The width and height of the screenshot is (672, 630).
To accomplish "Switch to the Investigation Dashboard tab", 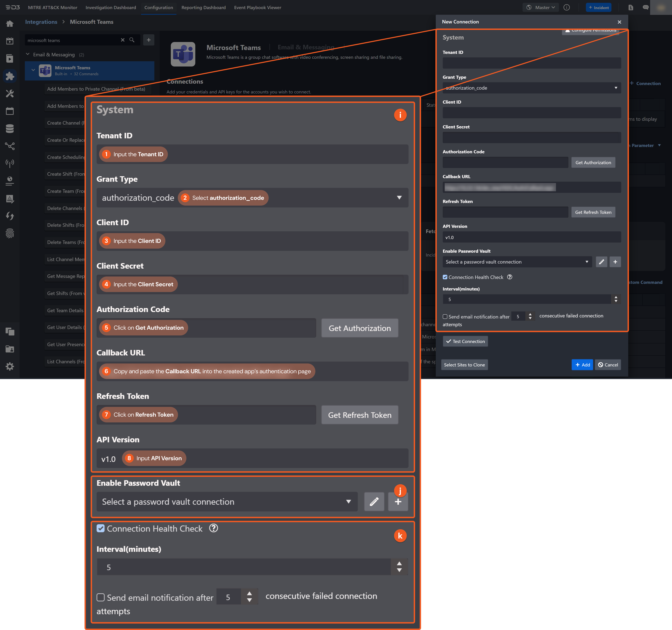I will tap(111, 7).
